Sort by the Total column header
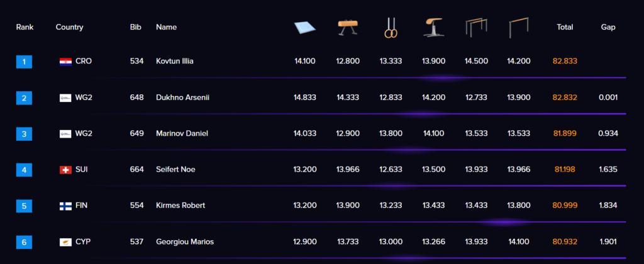 [x=565, y=27]
